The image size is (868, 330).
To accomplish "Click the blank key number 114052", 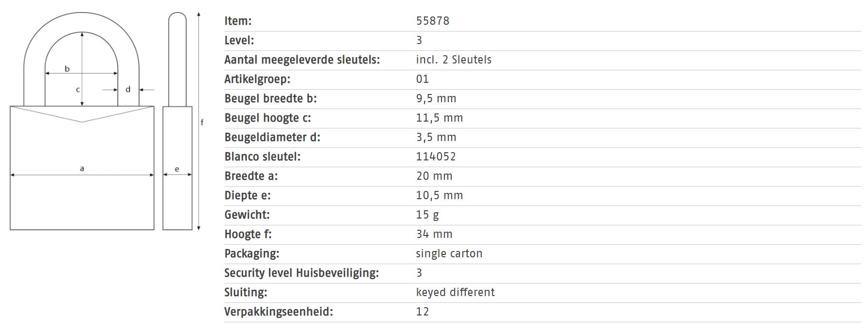I will (436, 157).
